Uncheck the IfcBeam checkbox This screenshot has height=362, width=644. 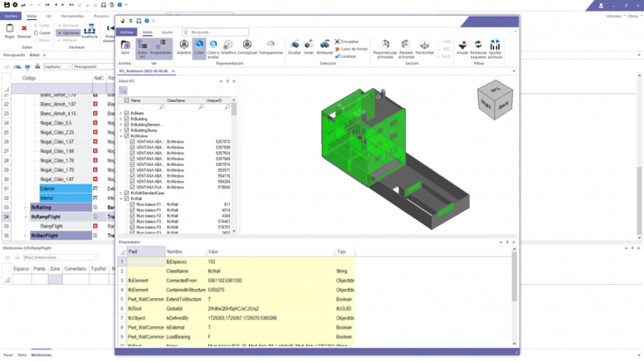(x=127, y=112)
